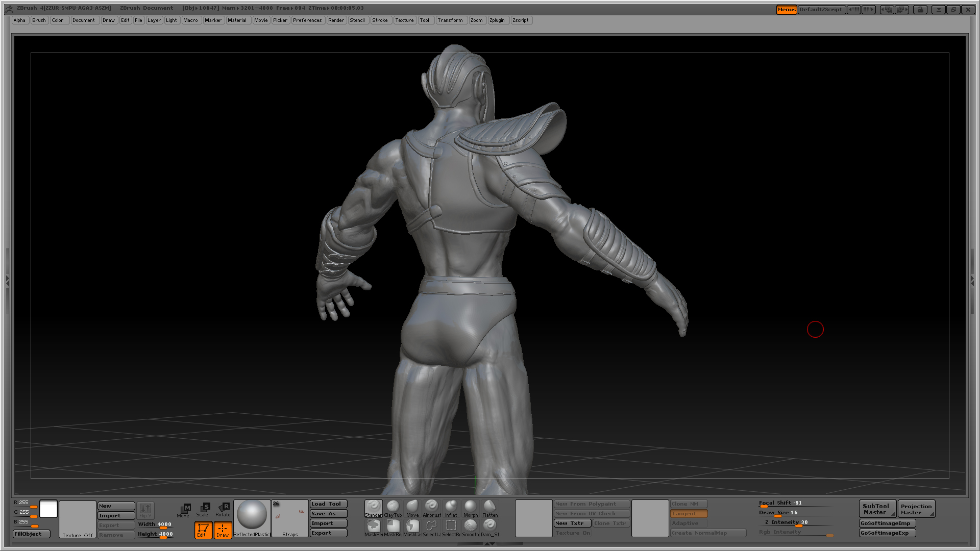Image resolution: width=980 pixels, height=551 pixels.
Task: Click the FillObject button
Action: [x=32, y=534]
